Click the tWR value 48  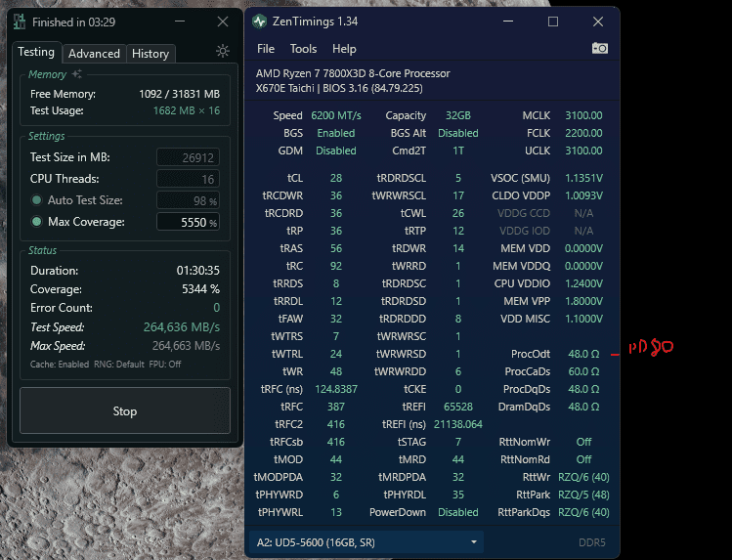(x=336, y=371)
